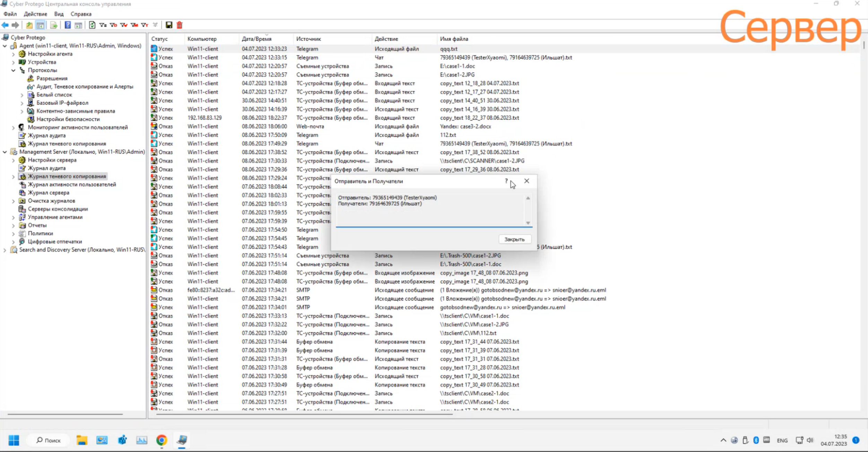Click the blue Back arrow in the toolbar
This screenshot has width=868, height=452.
click(5, 25)
